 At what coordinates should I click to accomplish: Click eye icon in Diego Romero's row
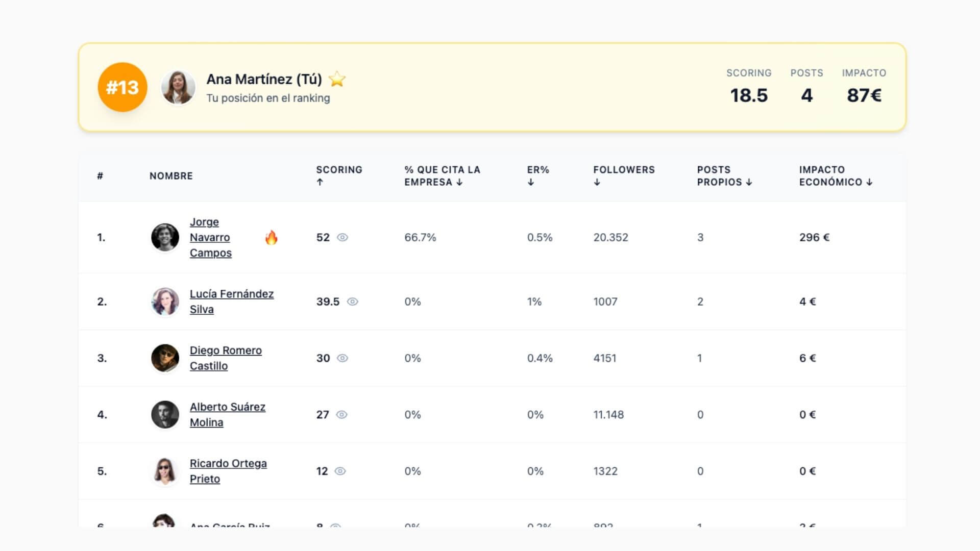pyautogui.click(x=342, y=358)
